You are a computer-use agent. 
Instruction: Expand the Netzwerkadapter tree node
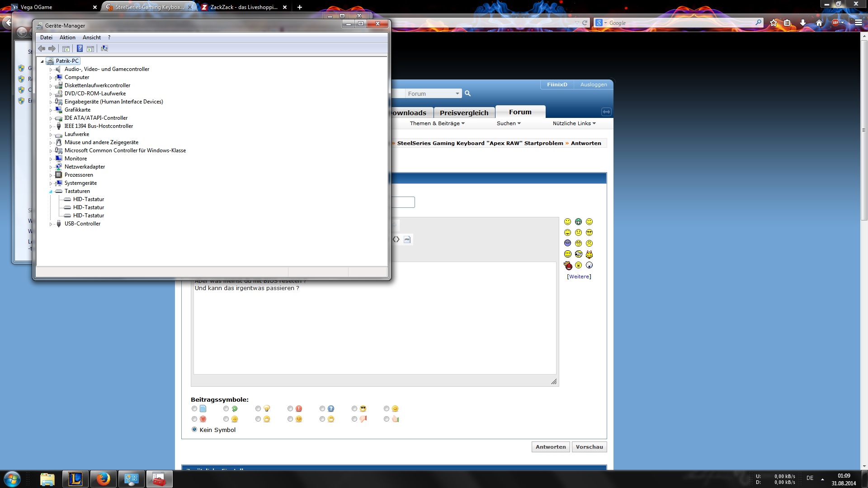coord(51,167)
